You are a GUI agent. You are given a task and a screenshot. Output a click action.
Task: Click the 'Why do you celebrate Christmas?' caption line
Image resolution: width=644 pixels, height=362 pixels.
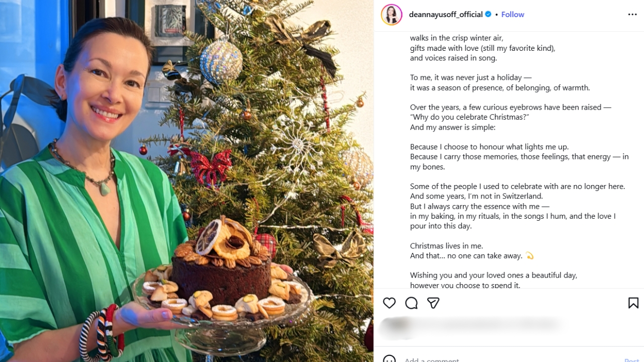469,117
